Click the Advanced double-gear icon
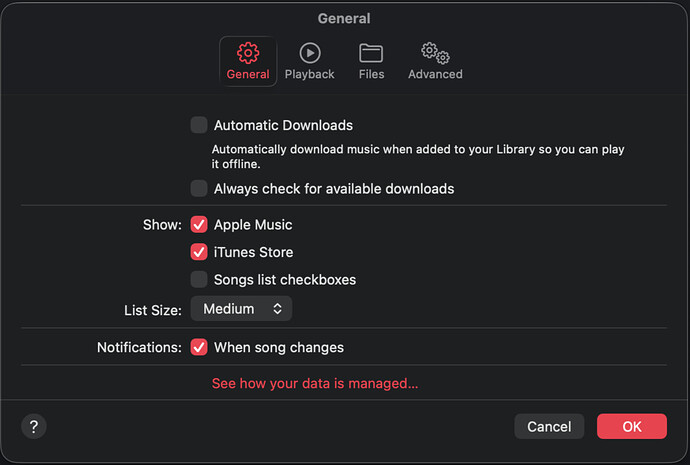Screen dimensions: 690x465 tap(435, 53)
